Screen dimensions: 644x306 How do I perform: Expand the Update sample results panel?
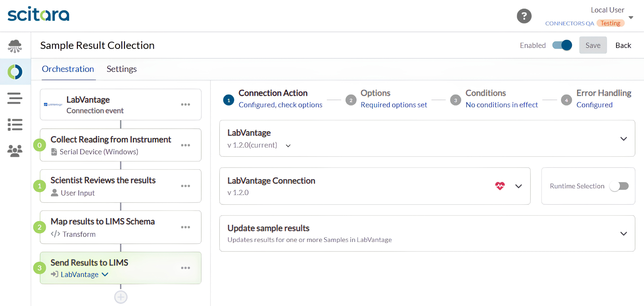[x=623, y=234]
